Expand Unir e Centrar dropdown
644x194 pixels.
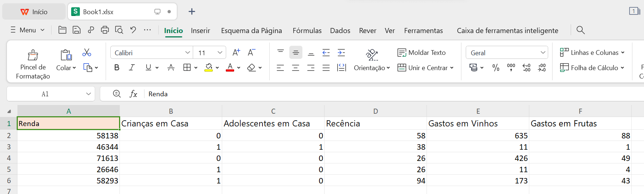[425, 68]
